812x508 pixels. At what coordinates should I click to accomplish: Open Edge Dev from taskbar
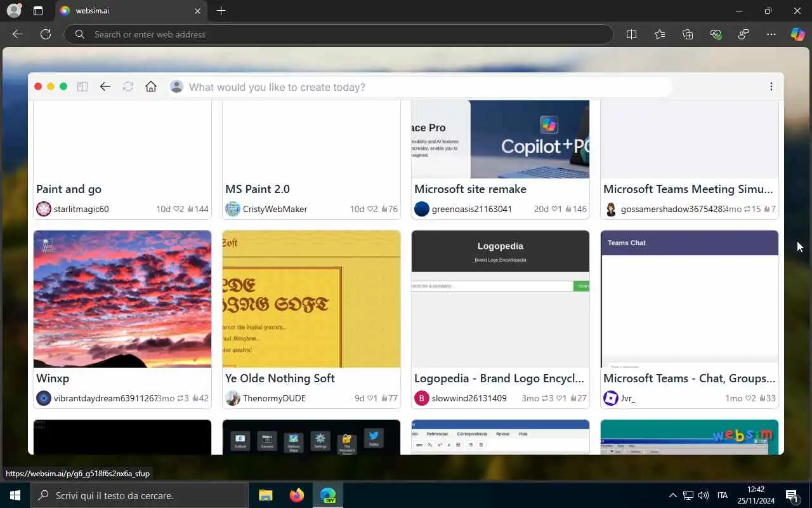[x=328, y=495]
